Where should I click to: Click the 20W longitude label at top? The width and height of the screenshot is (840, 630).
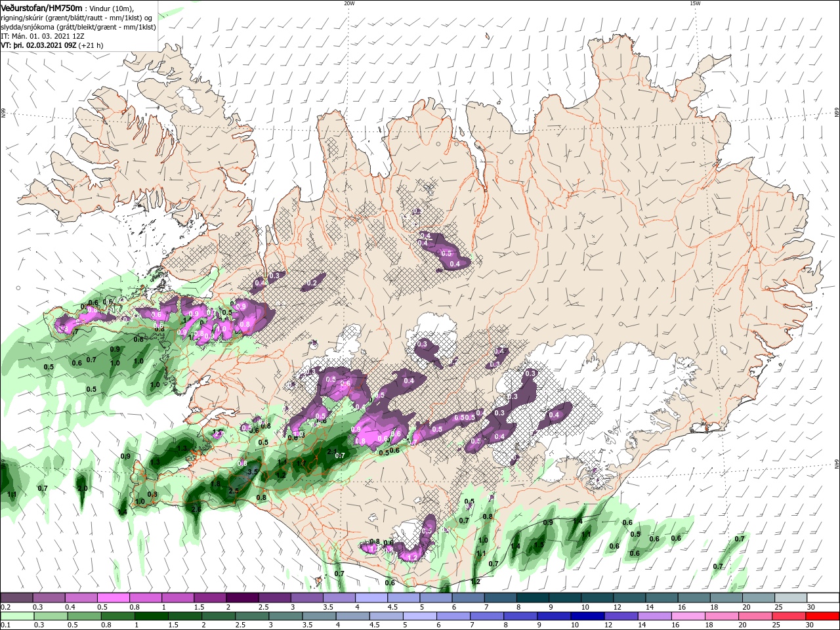(x=349, y=3)
